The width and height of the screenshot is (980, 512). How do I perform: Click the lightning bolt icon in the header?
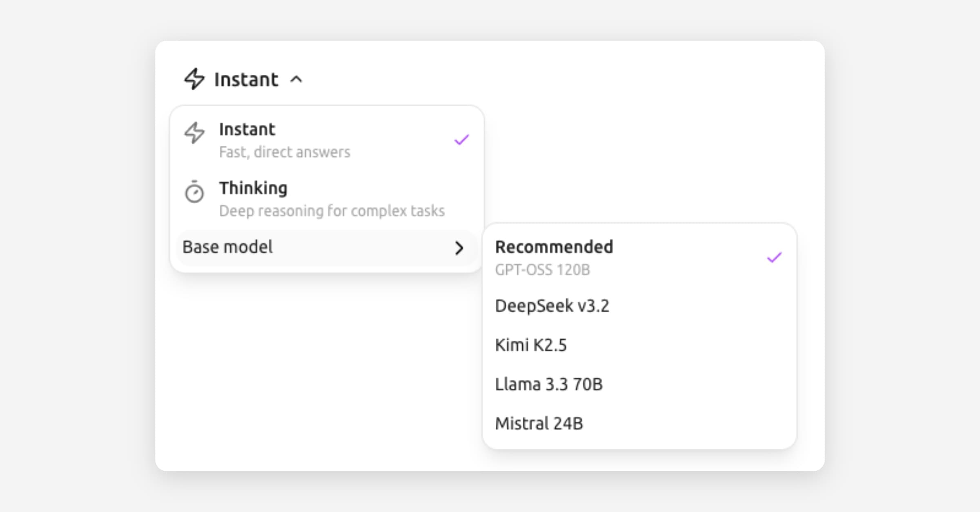pos(194,79)
